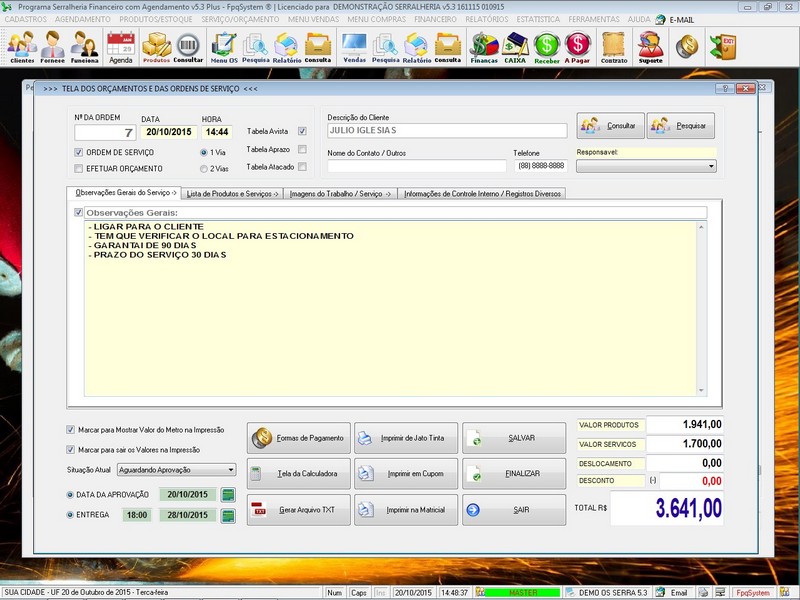The width and height of the screenshot is (800, 600).
Task: Open the CADASTROS menu
Action: pos(26,19)
